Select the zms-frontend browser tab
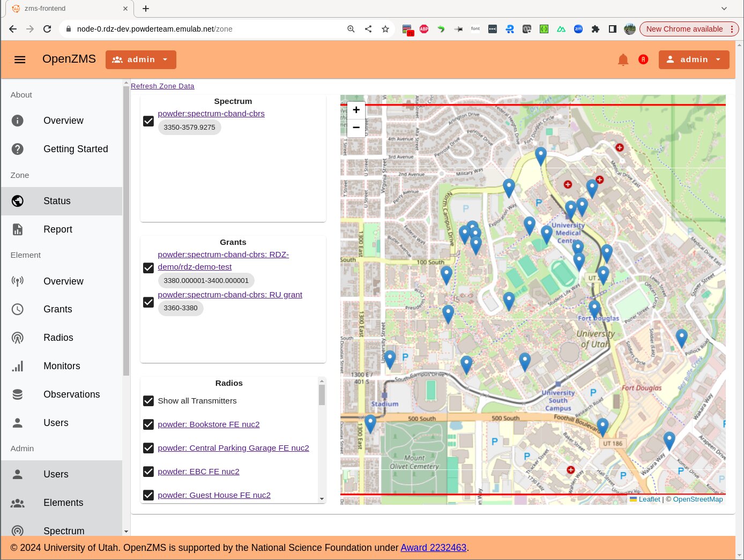Image resolution: width=744 pixels, height=560 pixels. (x=70, y=9)
